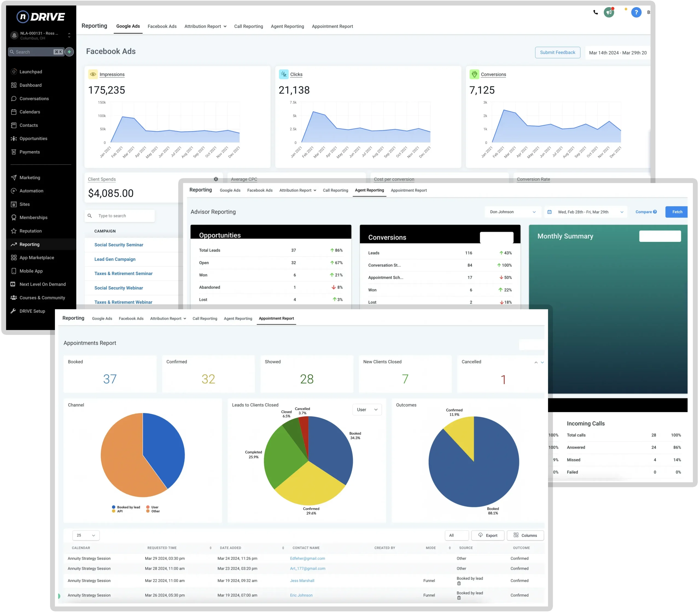Open the Mar 14th 2024 date range field
The height and width of the screenshot is (614, 700).
617,53
